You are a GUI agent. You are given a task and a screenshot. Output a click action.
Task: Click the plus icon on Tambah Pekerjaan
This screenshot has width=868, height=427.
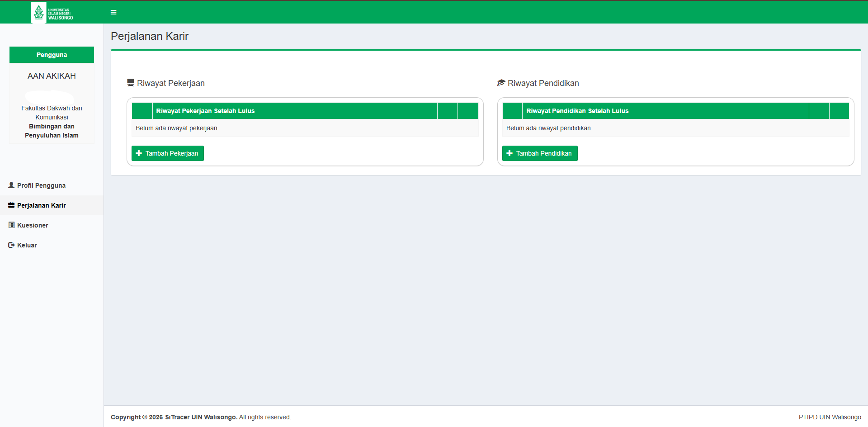pyautogui.click(x=139, y=153)
